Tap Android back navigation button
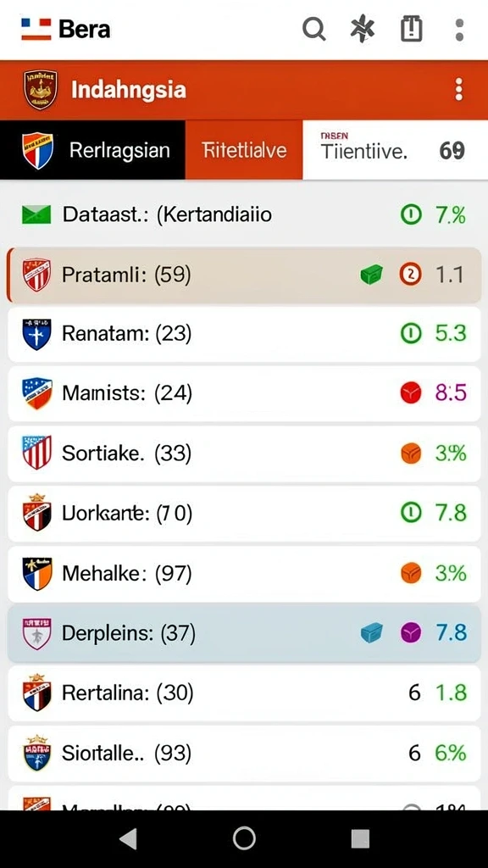This screenshot has width=488, height=868. coord(129,839)
